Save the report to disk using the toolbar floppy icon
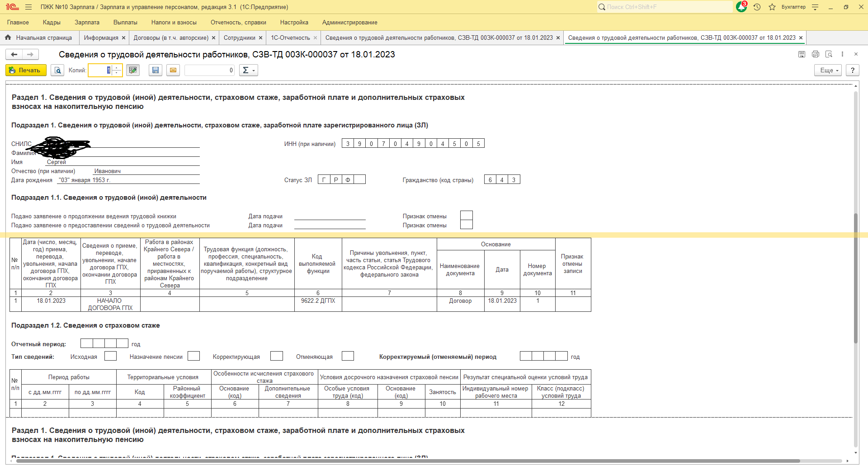The width and height of the screenshot is (868, 470). (x=156, y=70)
